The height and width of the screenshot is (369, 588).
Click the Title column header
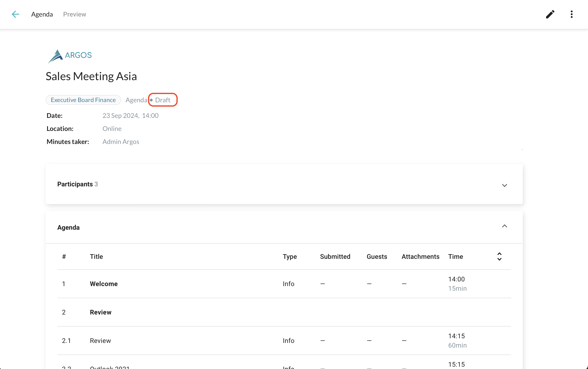pos(96,256)
